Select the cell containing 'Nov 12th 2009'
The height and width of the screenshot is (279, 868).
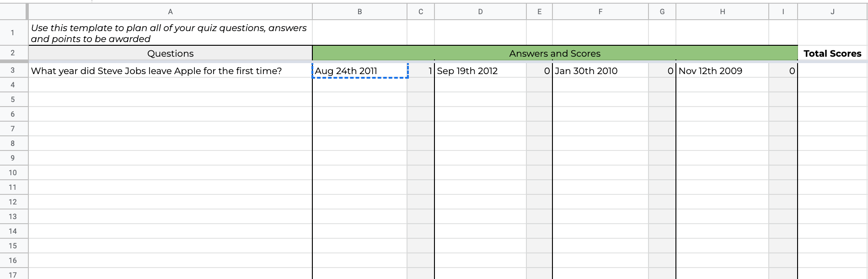[723, 71]
